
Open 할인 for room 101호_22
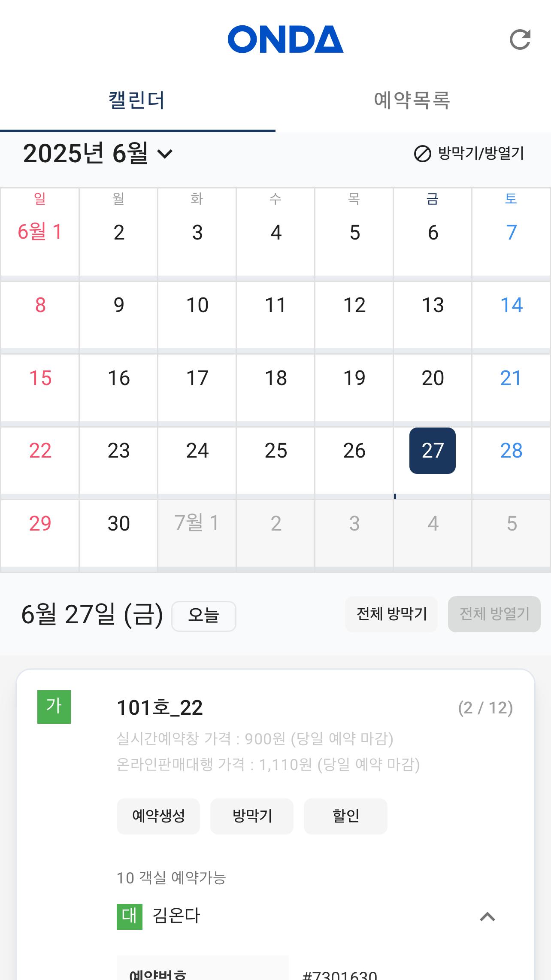(345, 816)
